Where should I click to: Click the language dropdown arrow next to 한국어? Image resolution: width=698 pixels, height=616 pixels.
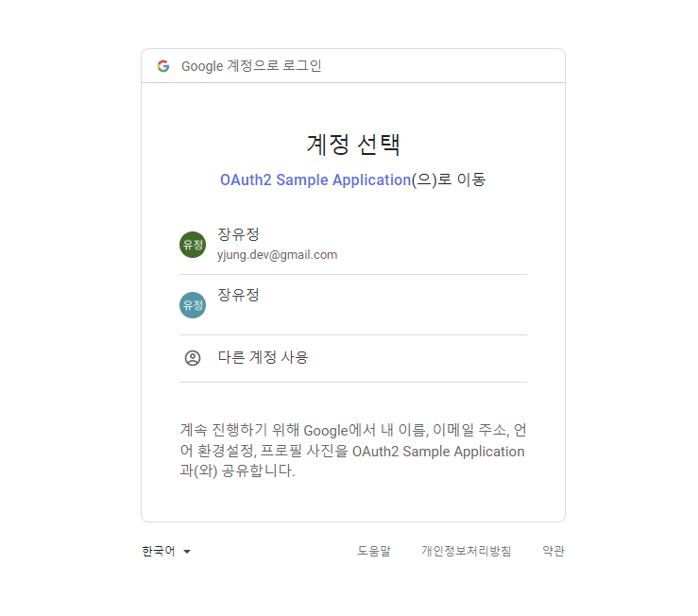(187, 552)
